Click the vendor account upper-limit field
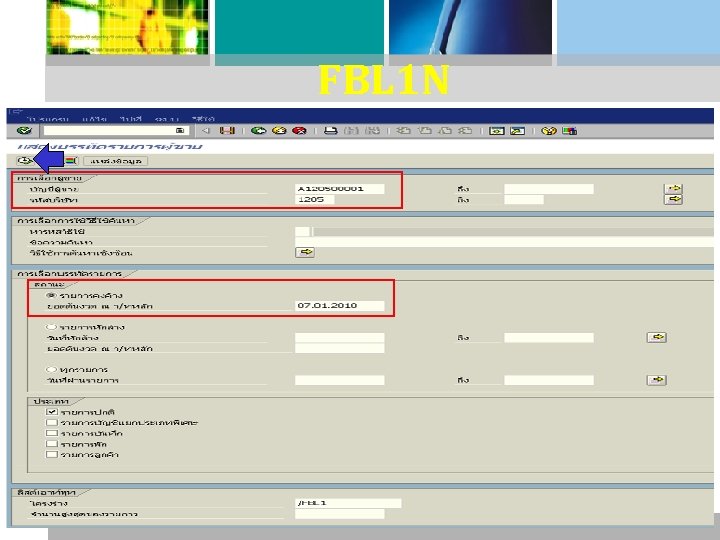This screenshot has width=720, height=540. click(x=549, y=188)
